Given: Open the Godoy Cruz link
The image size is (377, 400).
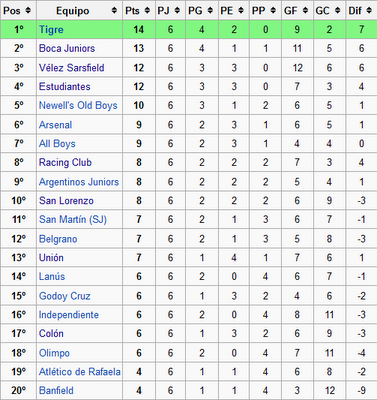Looking at the screenshot, I should (65, 296).
